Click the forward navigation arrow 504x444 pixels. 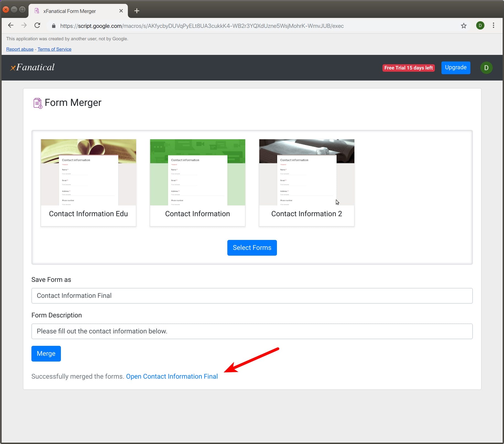click(x=24, y=25)
